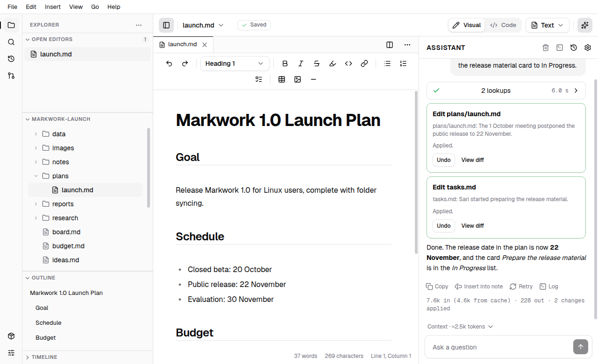Viewport: 598px width, 364px height.
Task: Click the Ask a question input
Action: tap(500, 347)
